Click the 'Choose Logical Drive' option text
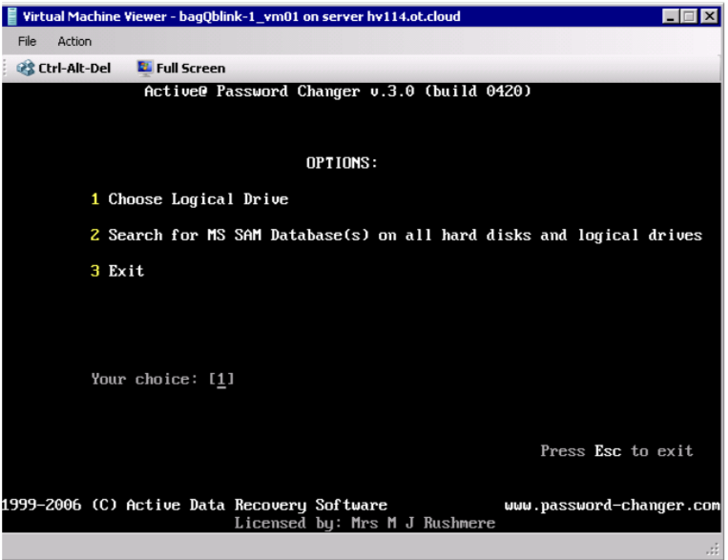 coord(198,199)
